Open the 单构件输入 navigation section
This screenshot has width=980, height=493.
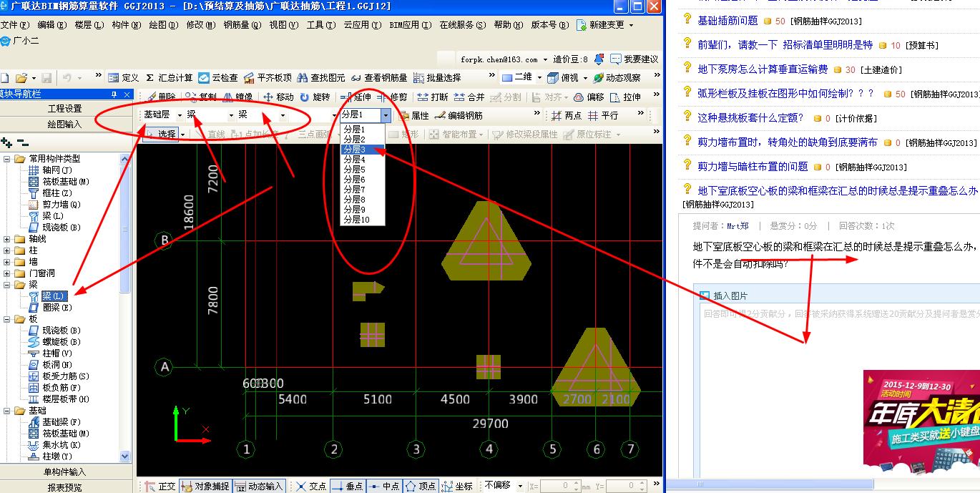tap(65, 472)
